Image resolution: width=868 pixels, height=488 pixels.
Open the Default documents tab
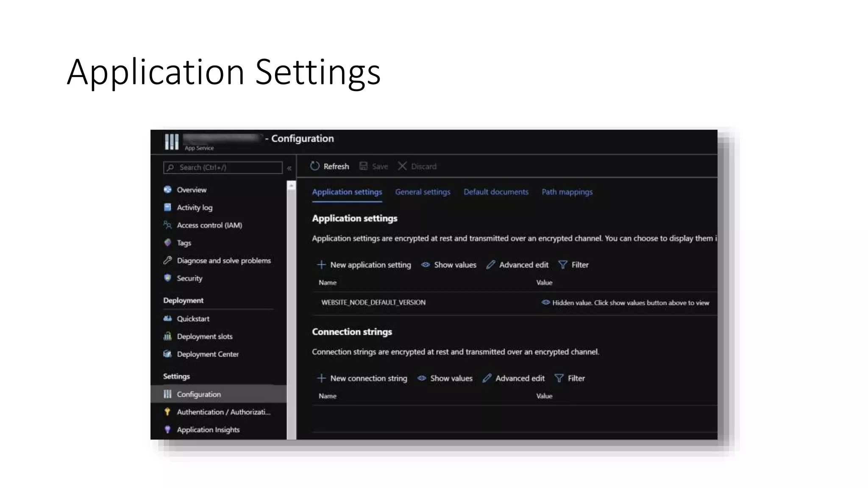point(496,192)
